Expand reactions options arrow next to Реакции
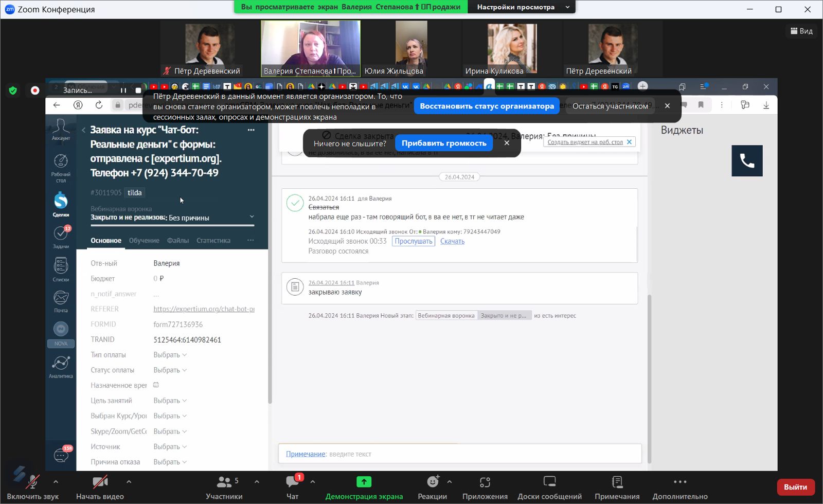This screenshot has height=504, width=823. point(450,482)
